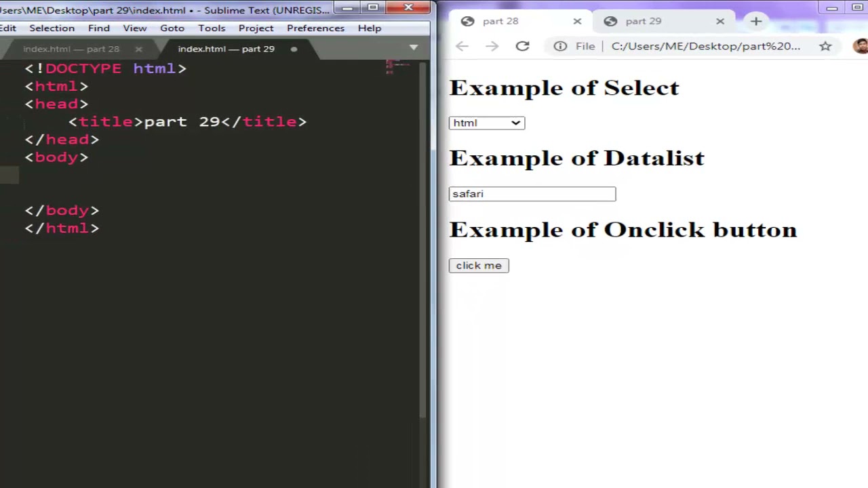Switch to part 29 browser tab

click(x=663, y=21)
